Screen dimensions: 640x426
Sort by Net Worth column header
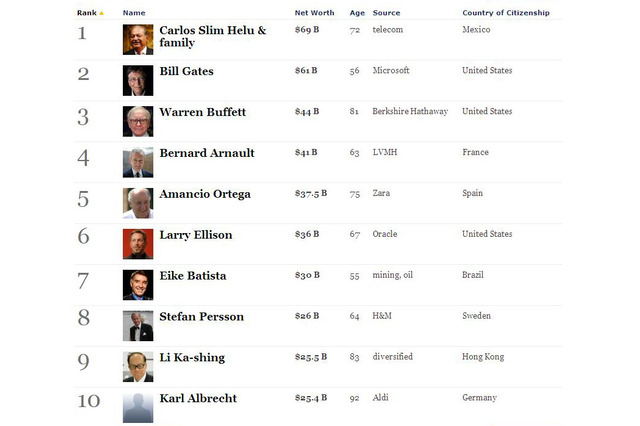point(314,13)
